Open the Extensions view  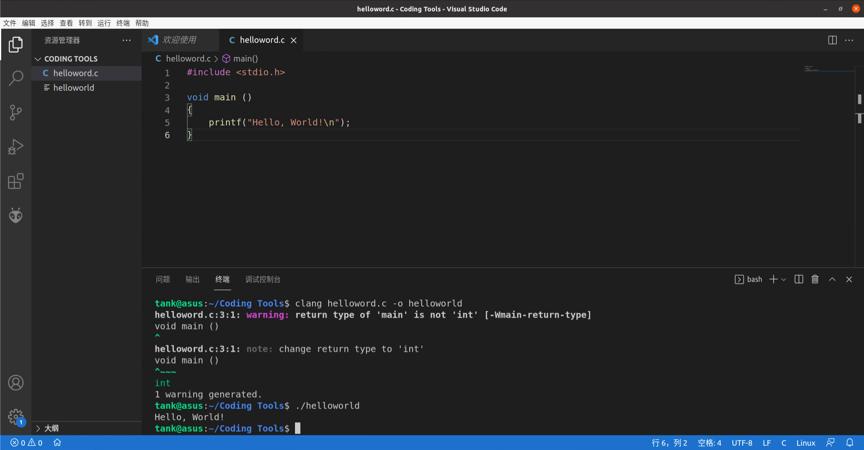click(15, 181)
